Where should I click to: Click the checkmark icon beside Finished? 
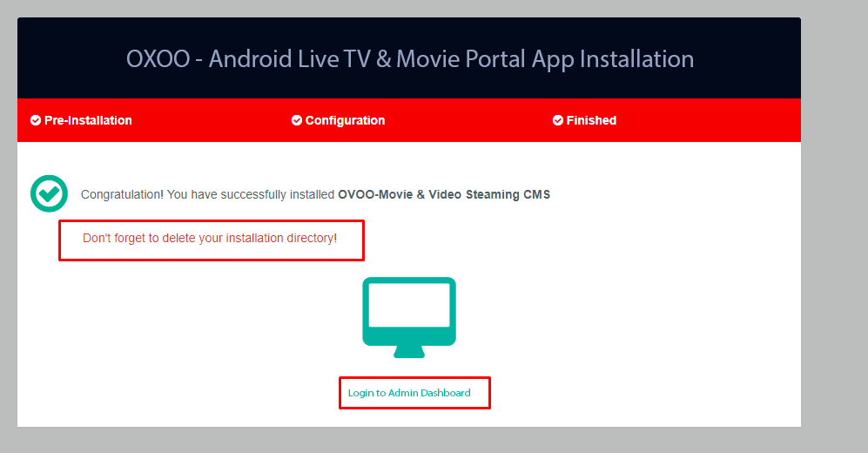click(558, 120)
